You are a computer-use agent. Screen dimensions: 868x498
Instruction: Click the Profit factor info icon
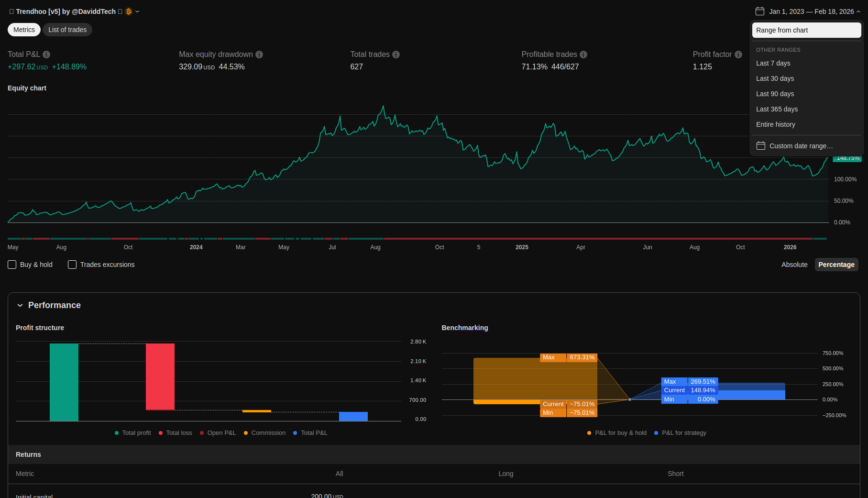click(738, 55)
